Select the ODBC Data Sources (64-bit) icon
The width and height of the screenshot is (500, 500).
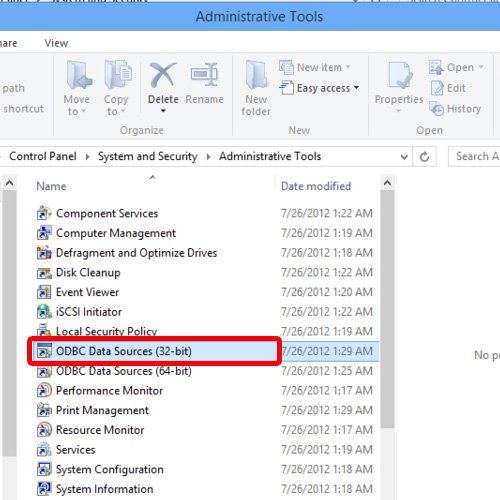(x=44, y=371)
